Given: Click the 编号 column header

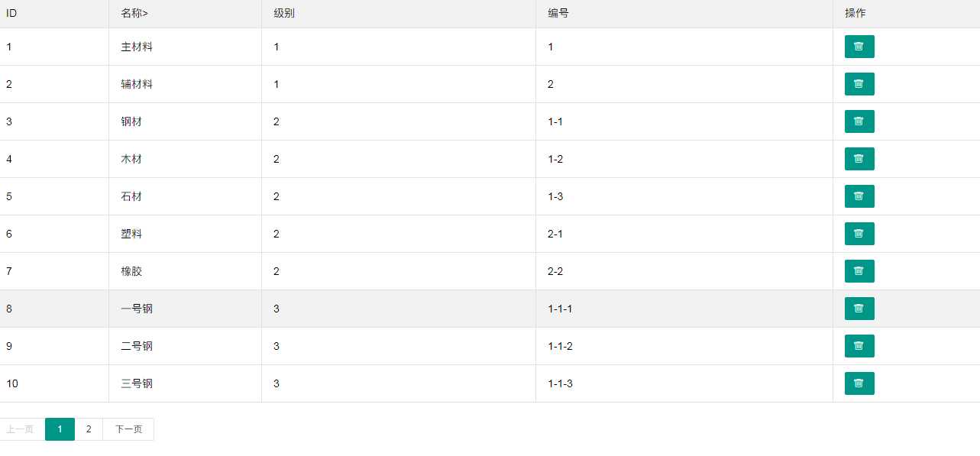Looking at the screenshot, I should pos(558,13).
